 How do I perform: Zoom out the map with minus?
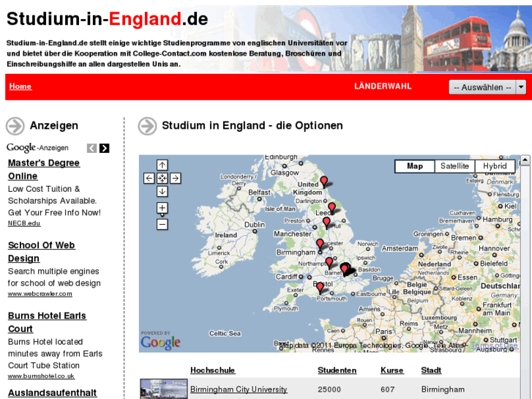[x=162, y=225]
